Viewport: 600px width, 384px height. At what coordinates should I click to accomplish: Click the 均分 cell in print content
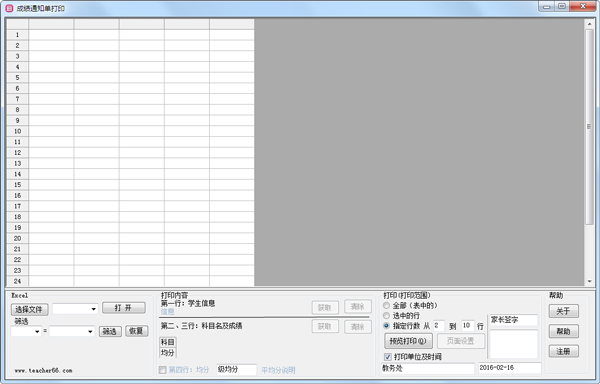pos(168,353)
